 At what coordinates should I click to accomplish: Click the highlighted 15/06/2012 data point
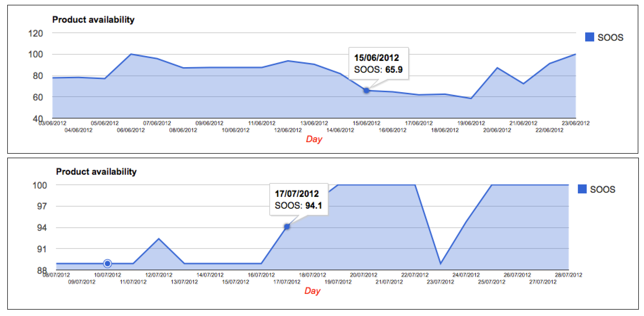pyautogui.click(x=366, y=91)
